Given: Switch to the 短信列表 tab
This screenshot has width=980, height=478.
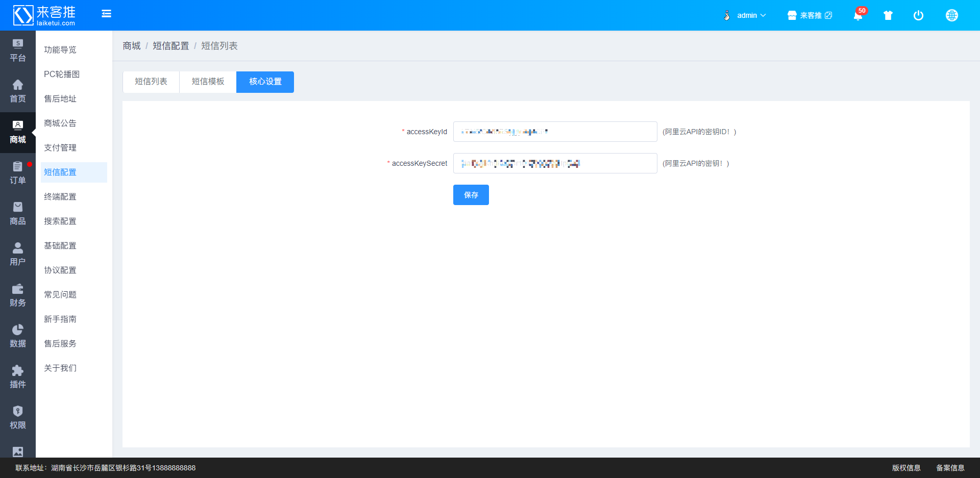Looking at the screenshot, I should point(151,82).
